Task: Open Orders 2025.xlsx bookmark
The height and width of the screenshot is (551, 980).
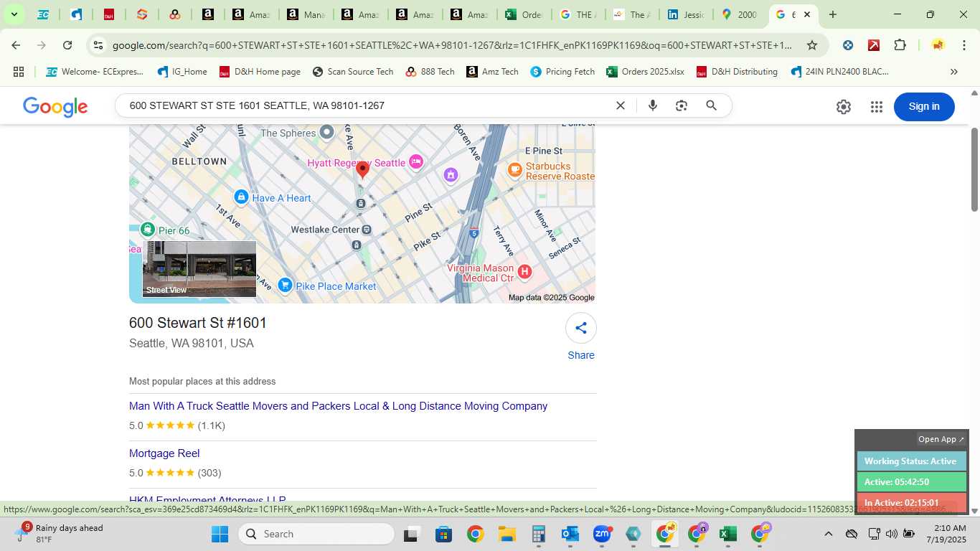Action: 645,72
